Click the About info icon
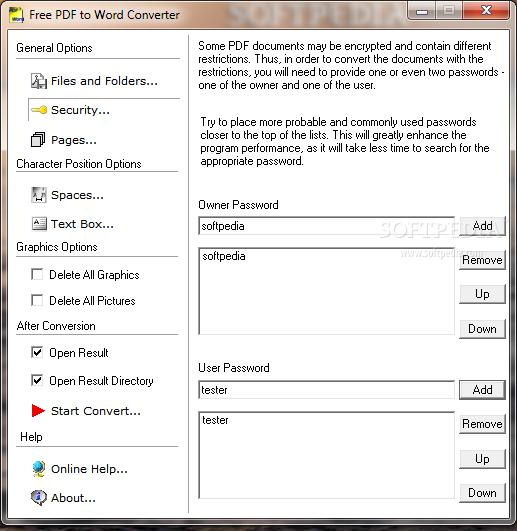The image size is (517, 531). [x=39, y=497]
